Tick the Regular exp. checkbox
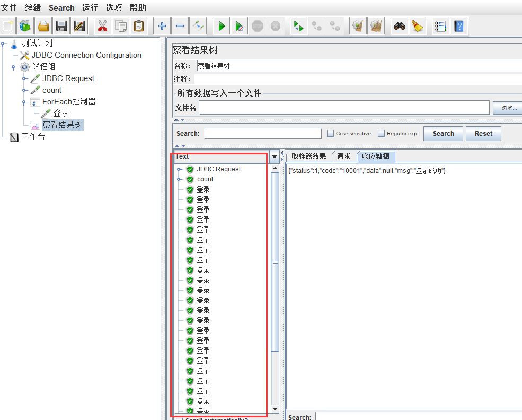This screenshot has height=420, width=522. click(381, 133)
